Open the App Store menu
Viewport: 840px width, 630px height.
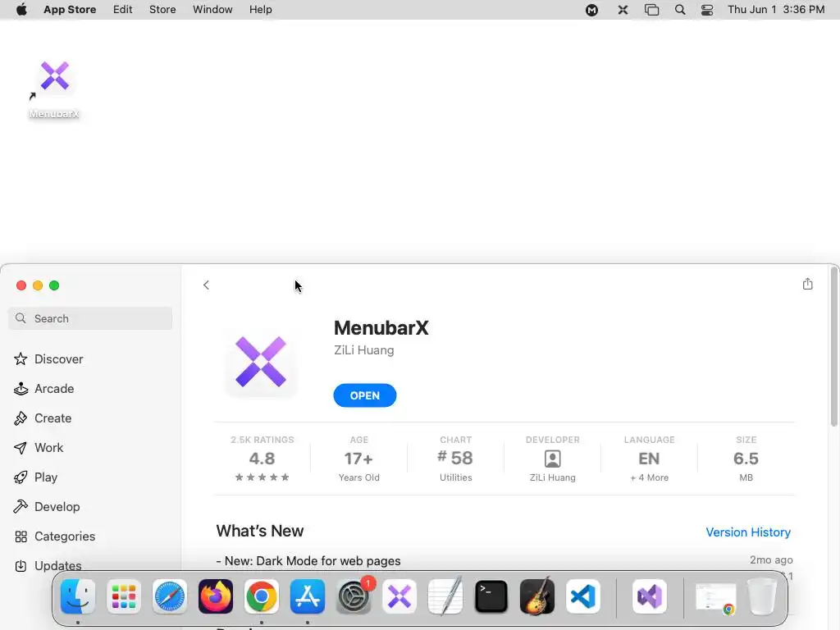click(x=70, y=10)
